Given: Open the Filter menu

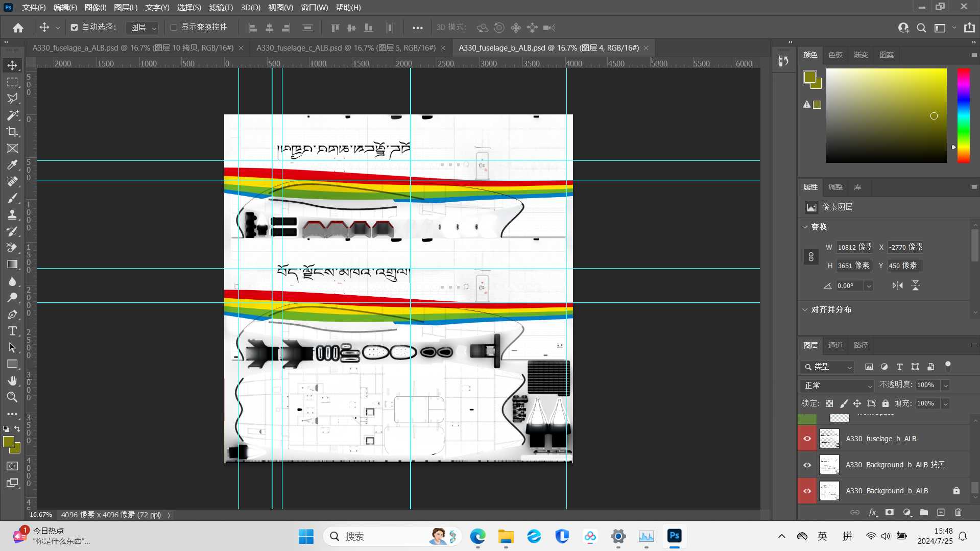Looking at the screenshot, I should (x=221, y=8).
